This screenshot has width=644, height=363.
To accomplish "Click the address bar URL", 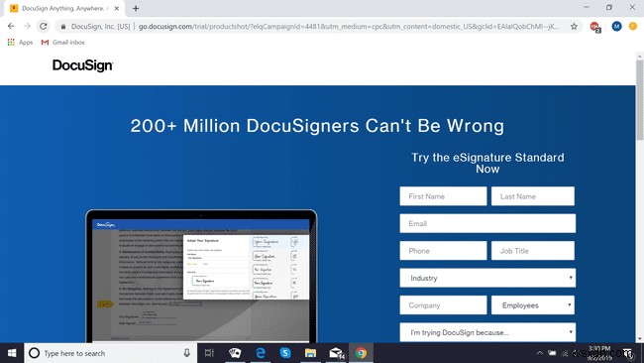I will click(349, 27).
